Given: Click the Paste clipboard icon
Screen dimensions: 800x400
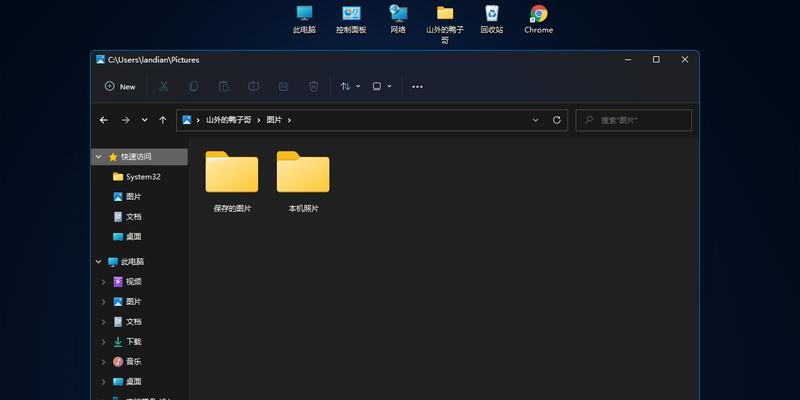Looking at the screenshot, I should click(x=223, y=87).
